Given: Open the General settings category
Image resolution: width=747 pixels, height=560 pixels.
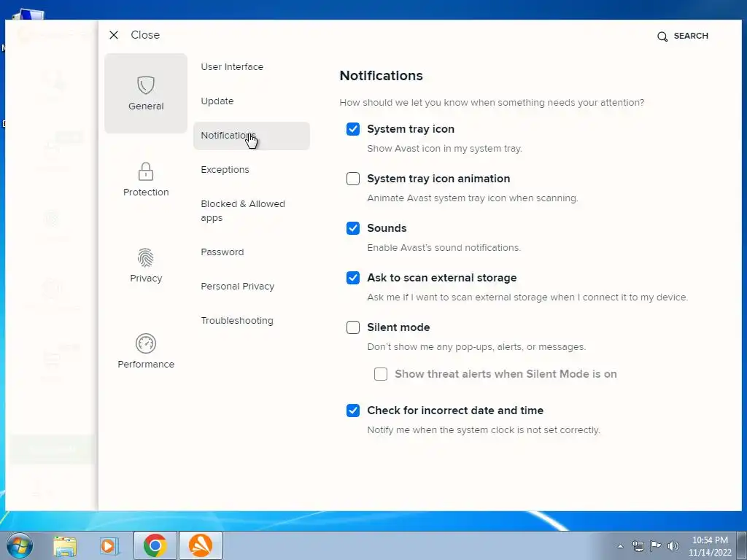Looking at the screenshot, I should 146,93.
